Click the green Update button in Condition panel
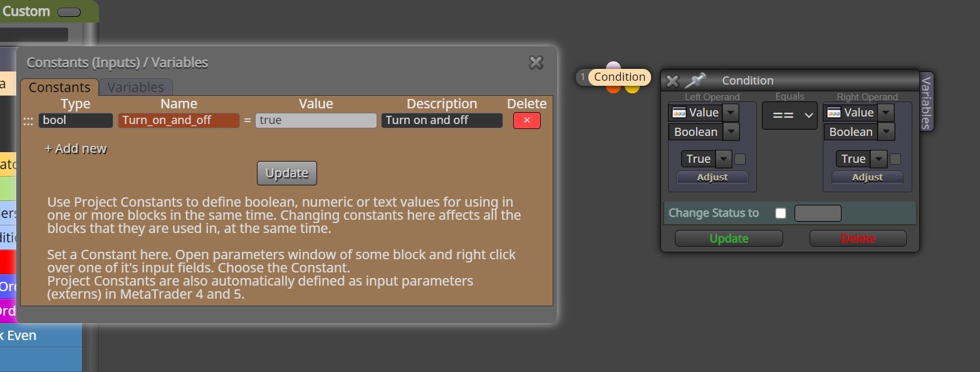Screen dimensions: 980x372 729,239
